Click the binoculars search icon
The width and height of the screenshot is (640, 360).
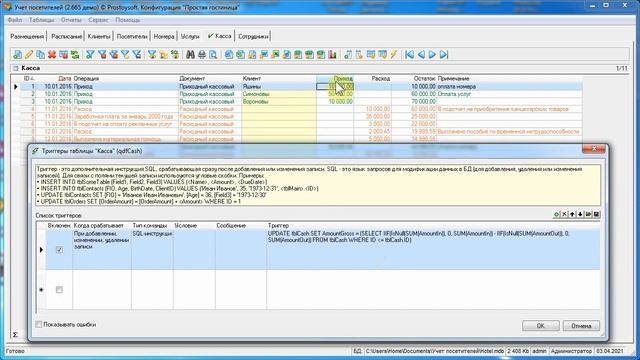click(190, 55)
